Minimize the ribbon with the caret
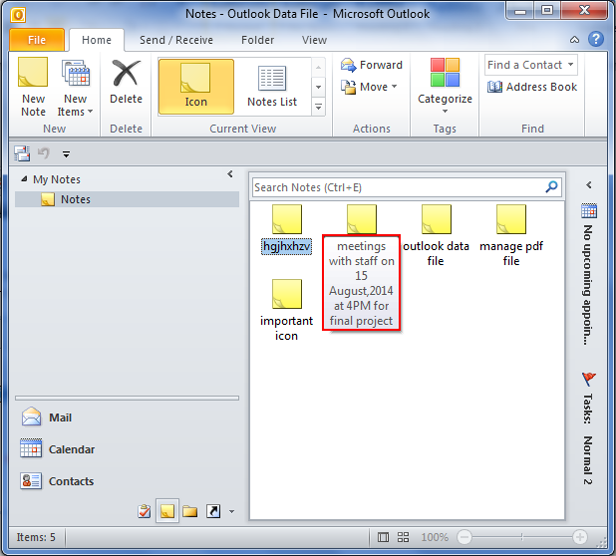The height and width of the screenshot is (556, 616). point(574,40)
